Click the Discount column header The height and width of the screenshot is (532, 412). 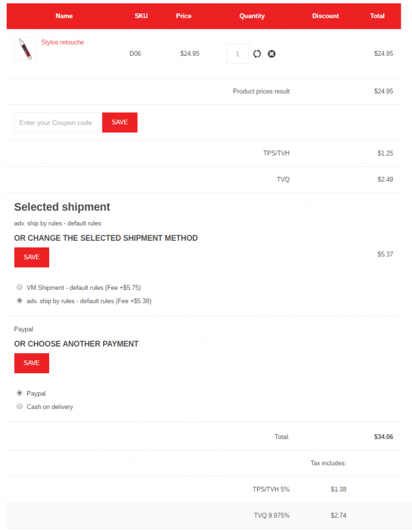click(325, 16)
